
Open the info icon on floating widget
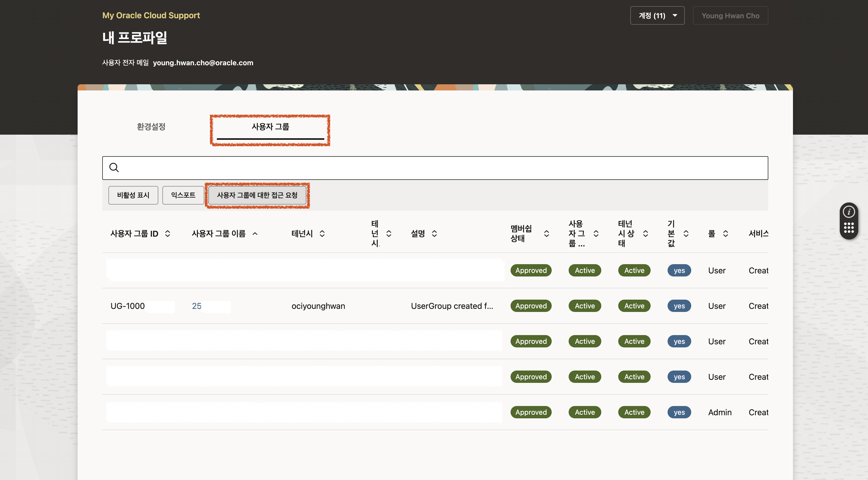click(x=848, y=212)
